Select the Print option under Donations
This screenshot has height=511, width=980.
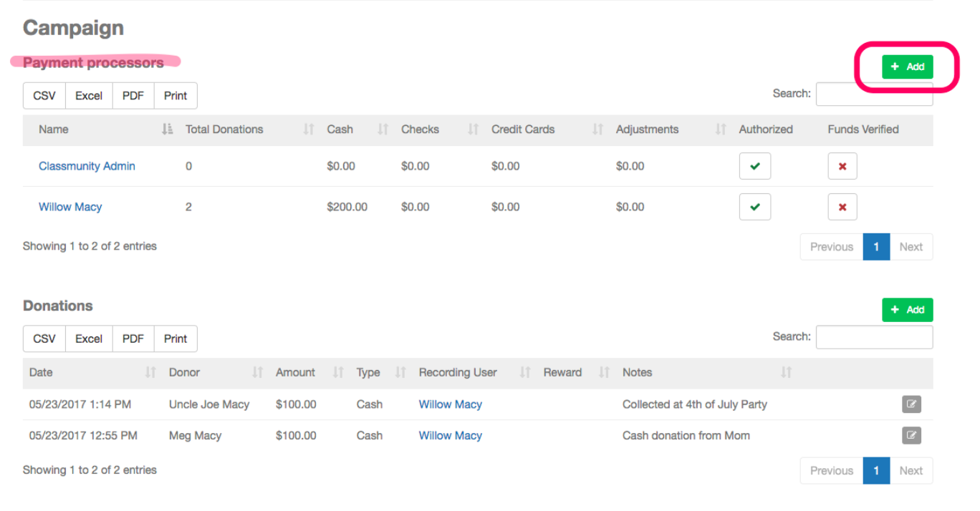[175, 338]
